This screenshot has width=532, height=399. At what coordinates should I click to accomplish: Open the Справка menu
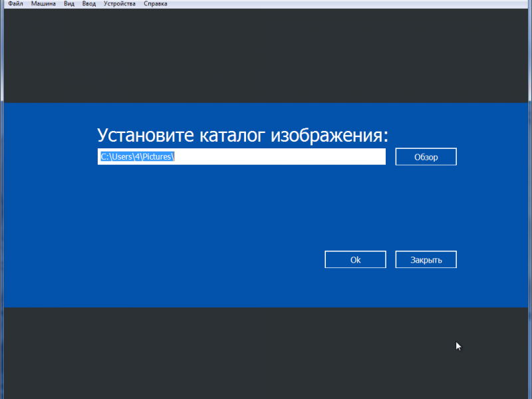point(156,4)
